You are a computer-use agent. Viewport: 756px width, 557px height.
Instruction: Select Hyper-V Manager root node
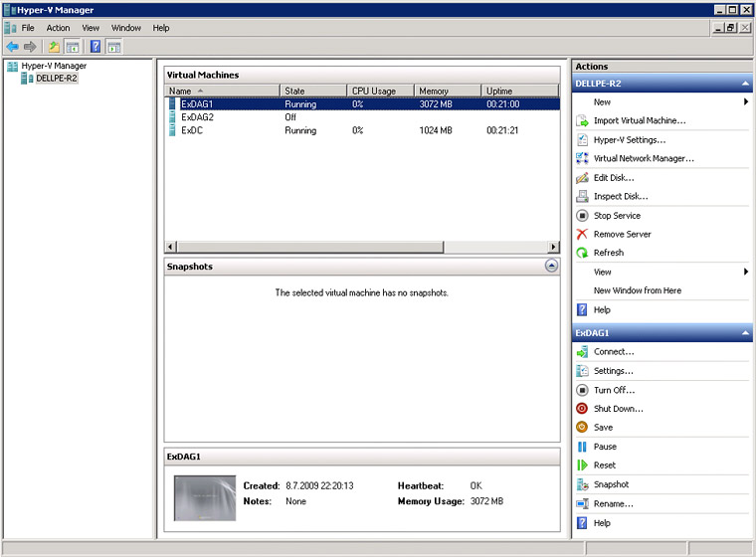[x=54, y=66]
